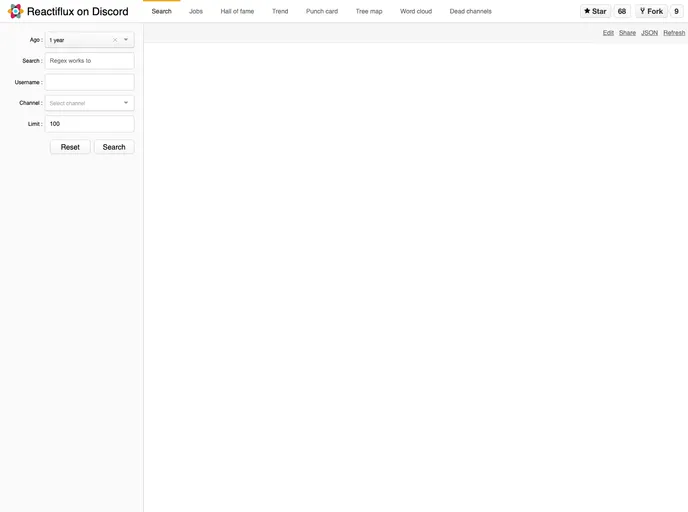Expand the Select channel dropdown
The width and height of the screenshot is (688, 512).
click(x=90, y=103)
